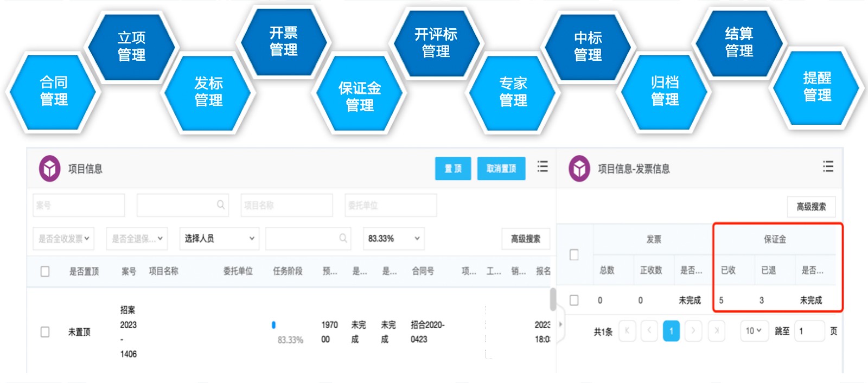
Task: Click the vertical scrollbar of project table
Action: (x=553, y=299)
